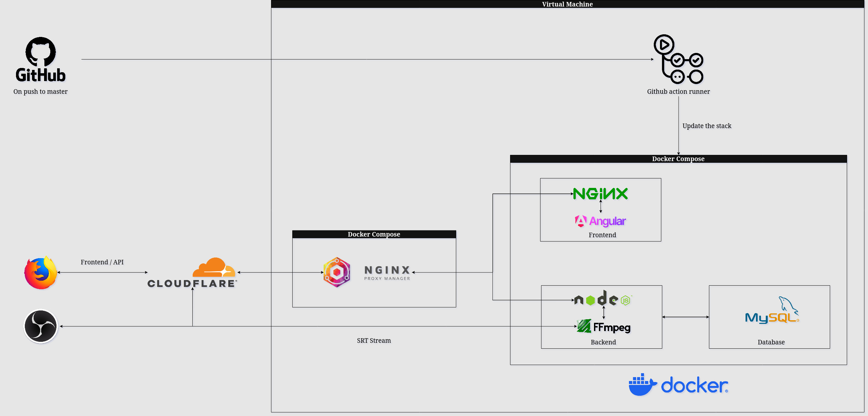The width and height of the screenshot is (868, 416).
Task: Click the 'Frontend / API' label
Action: (102, 262)
